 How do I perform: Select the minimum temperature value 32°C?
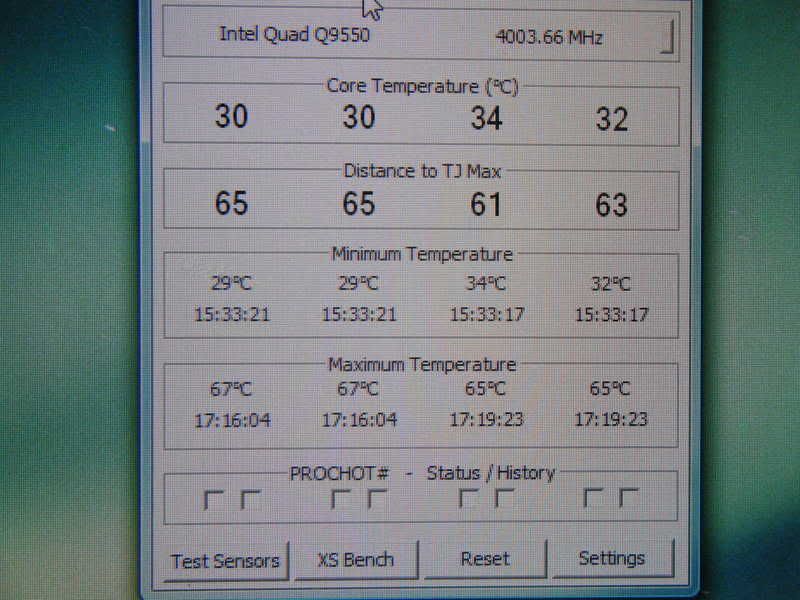click(611, 284)
